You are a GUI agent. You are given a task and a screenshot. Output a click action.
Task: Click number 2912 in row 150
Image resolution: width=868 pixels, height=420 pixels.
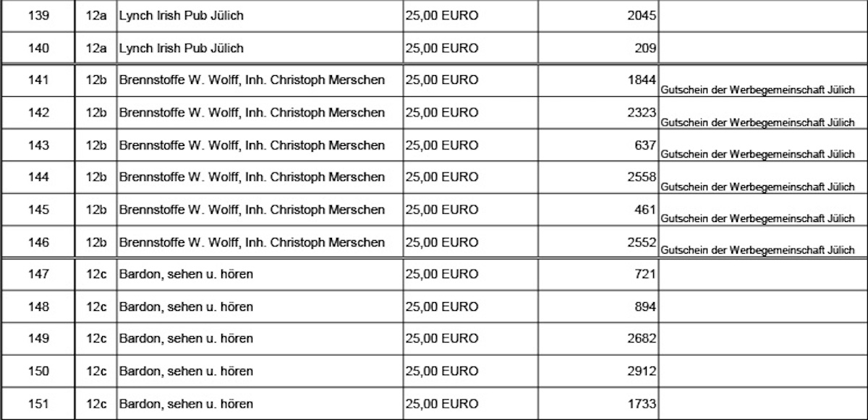[642, 372]
